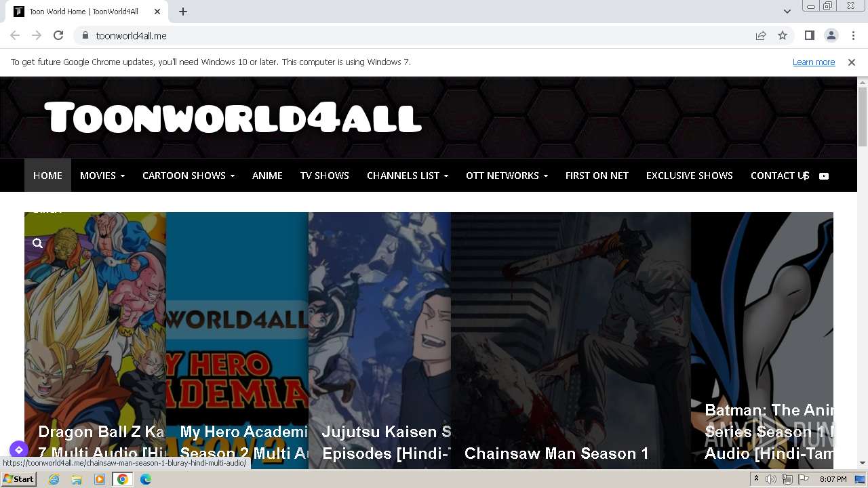This screenshot has width=868, height=488.
Task: Open the FIRST ON NET page
Action: click(x=597, y=176)
